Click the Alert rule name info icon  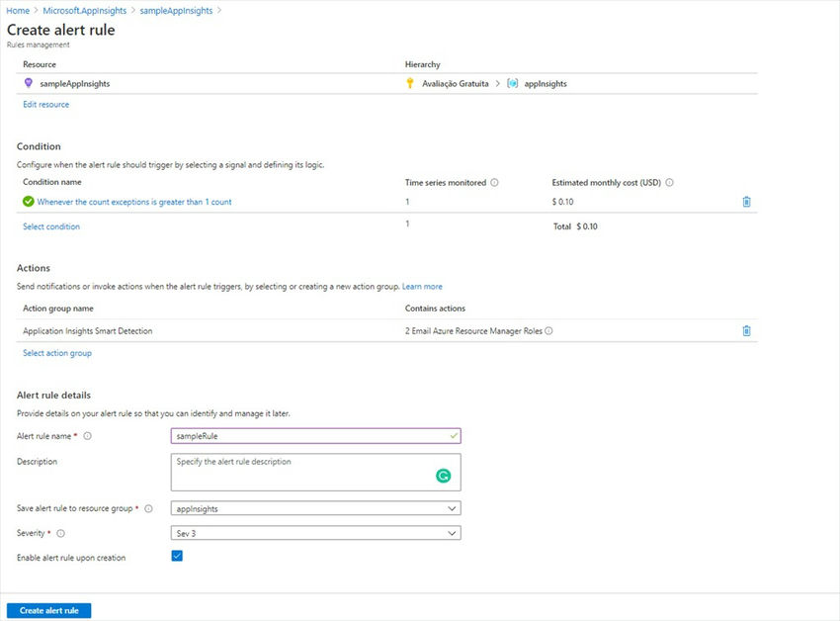[x=88, y=436]
